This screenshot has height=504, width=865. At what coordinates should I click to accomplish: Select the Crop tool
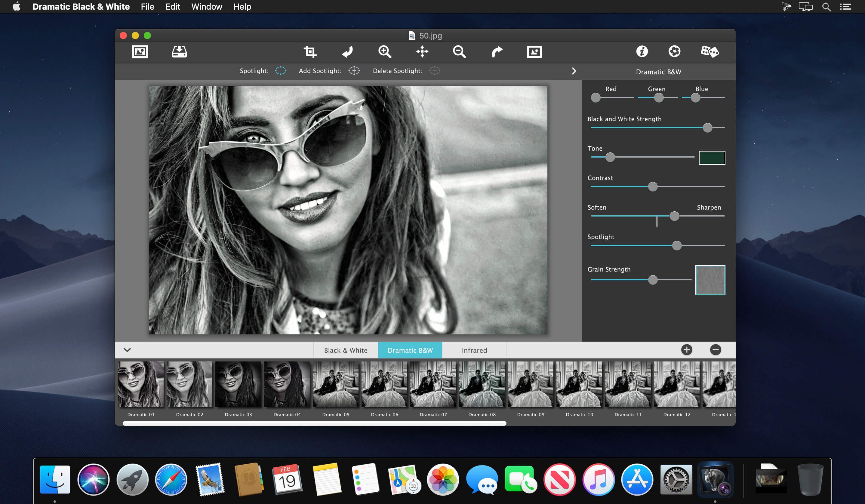[309, 52]
